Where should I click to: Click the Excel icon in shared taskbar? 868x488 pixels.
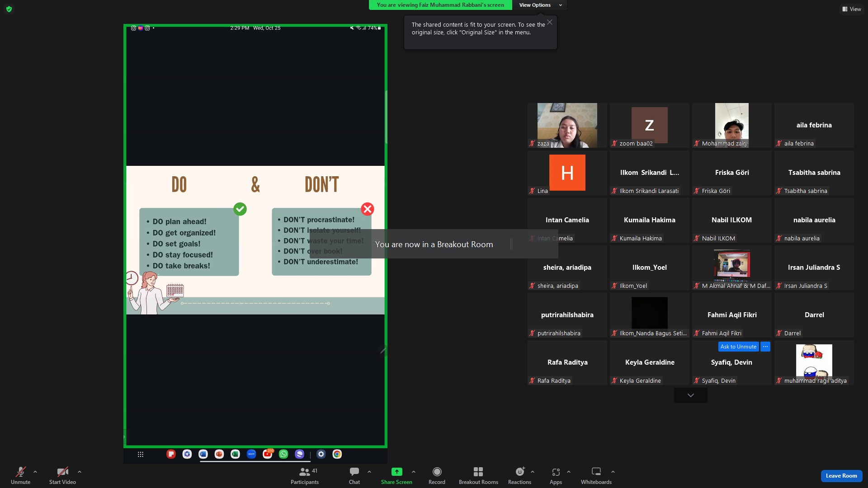tap(235, 454)
